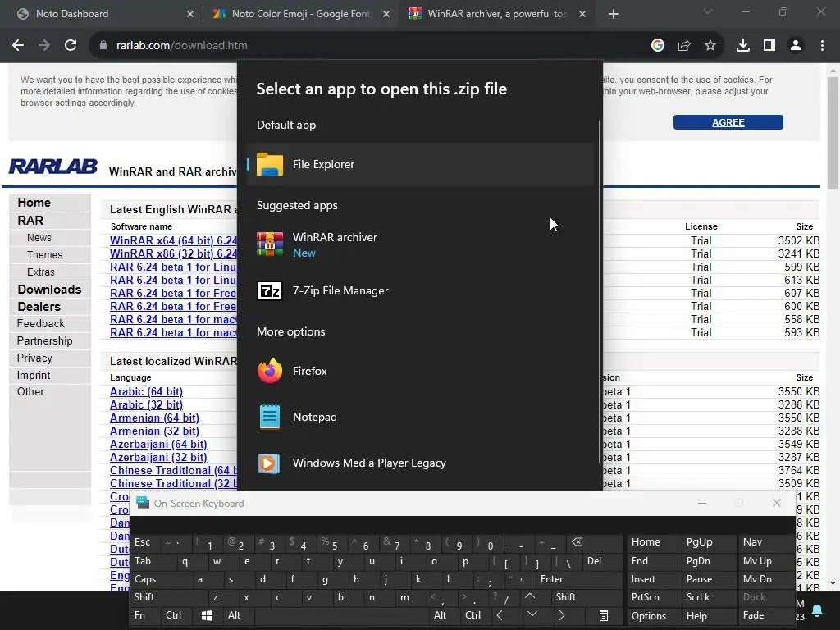Image resolution: width=840 pixels, height=630 pixels.
Task: Download WinRAR x64 (64 bit) link
Action: tap(173, 240)
